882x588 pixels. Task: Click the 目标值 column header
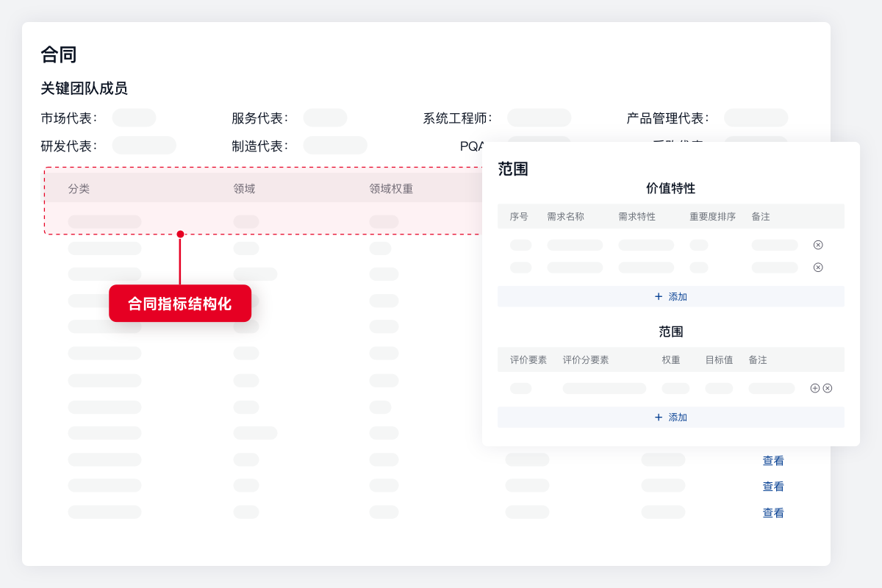[719, 360]
